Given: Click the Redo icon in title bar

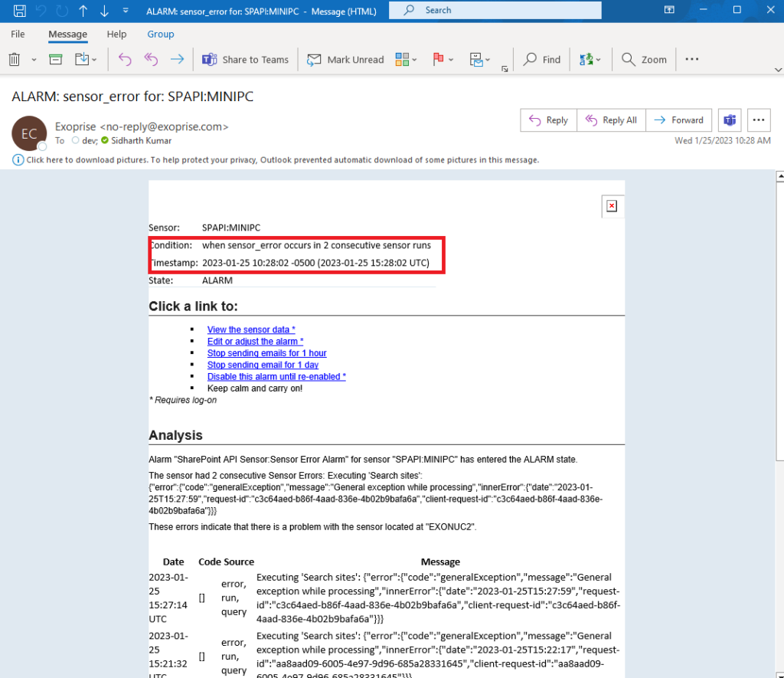Looking at the screenshot, I should 62,11.
